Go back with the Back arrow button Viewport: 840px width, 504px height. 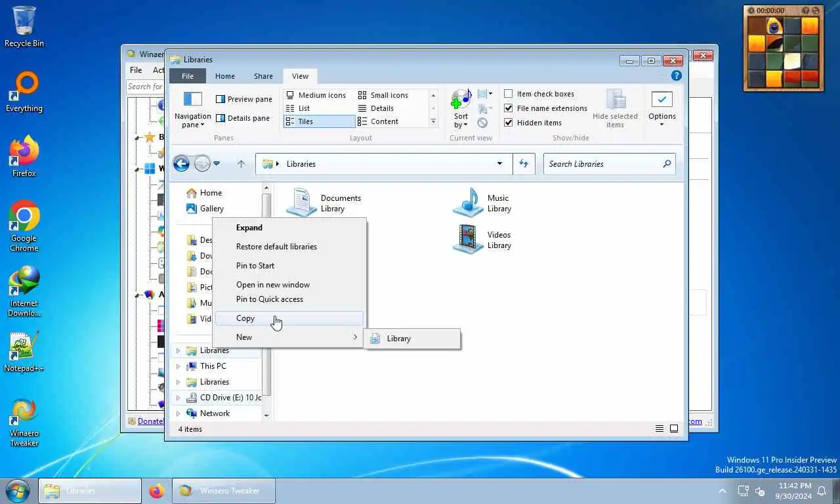pyautogui.click(x=181, y=163)
